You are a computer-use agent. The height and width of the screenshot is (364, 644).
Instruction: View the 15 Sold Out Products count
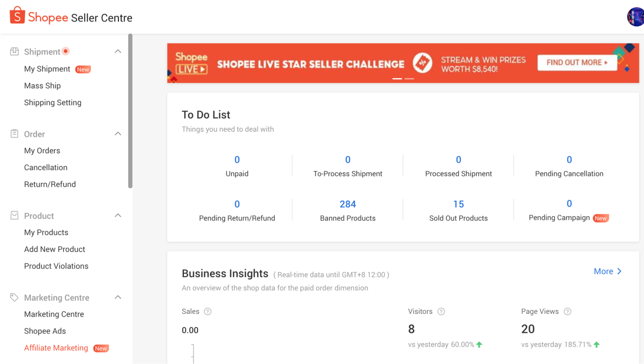(458, 204)
